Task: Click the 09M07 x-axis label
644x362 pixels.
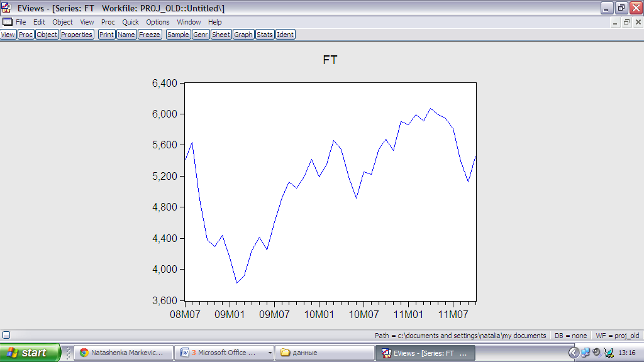Action: [x=274, y=315]
